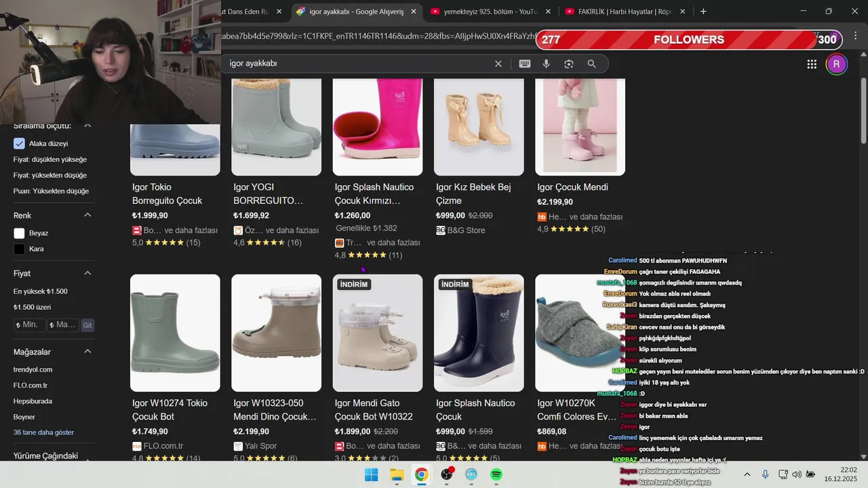Image resolution: width=868 pixels, height=488 pixels.
Task: Click price ₺1.260,00 of Splash Nautico Kırmızı
Action: [353, 216]
